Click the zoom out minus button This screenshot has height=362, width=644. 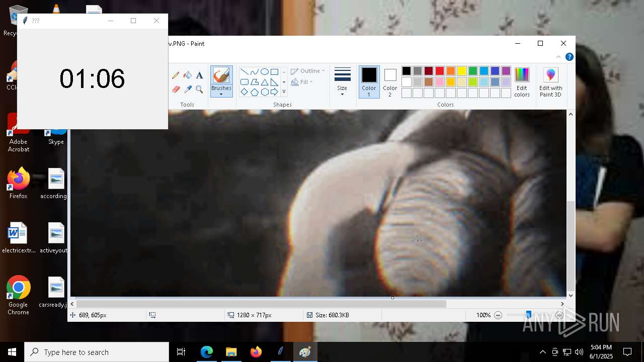498,315
